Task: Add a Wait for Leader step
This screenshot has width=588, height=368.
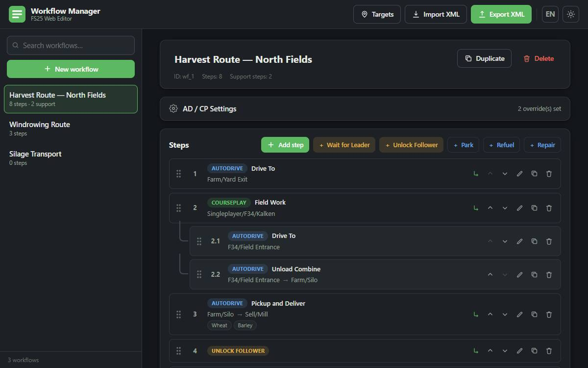Action: (x=344, y=145)
